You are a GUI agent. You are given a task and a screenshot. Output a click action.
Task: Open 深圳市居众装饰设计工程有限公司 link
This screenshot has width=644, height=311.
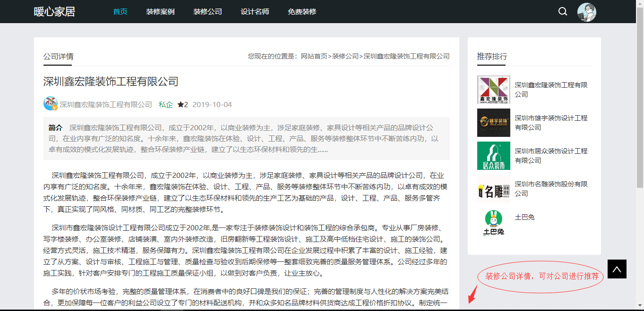point(551,156)
